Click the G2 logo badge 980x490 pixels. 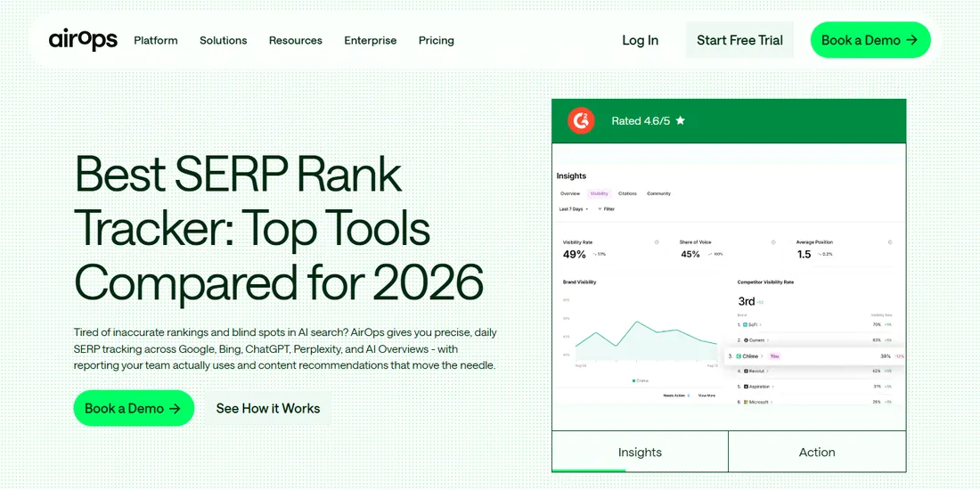point(581,120)
